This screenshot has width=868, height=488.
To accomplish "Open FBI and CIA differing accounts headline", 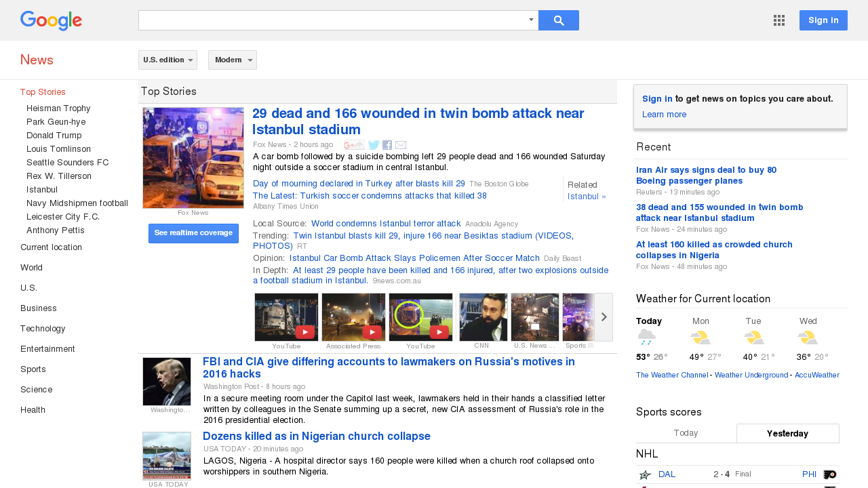I will 389,368.
